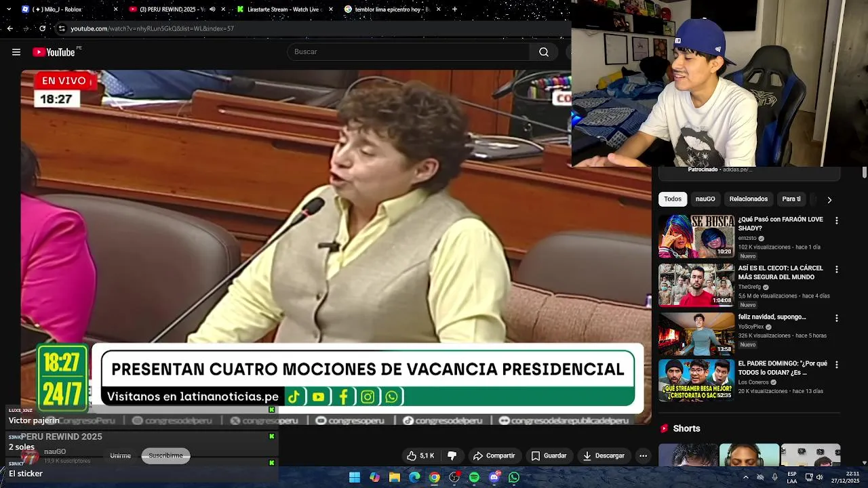Open the nauGO channel name

coord(55,451)
